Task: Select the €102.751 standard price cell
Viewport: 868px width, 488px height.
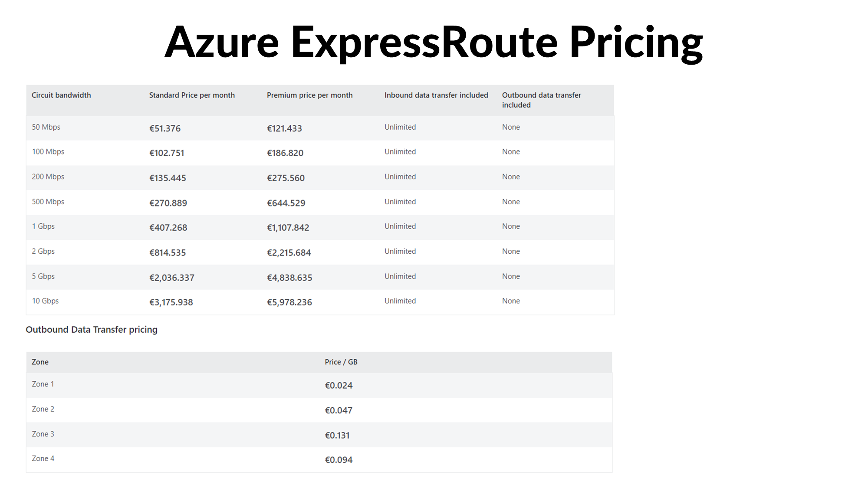Action: [167, 153]
